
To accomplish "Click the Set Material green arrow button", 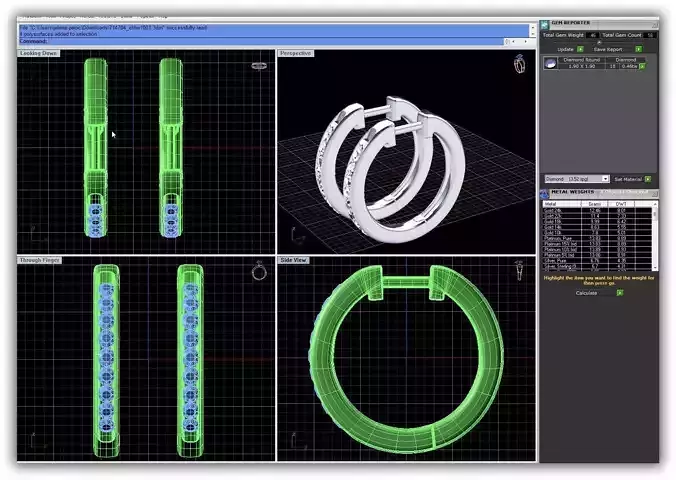I will click(648, 179).
